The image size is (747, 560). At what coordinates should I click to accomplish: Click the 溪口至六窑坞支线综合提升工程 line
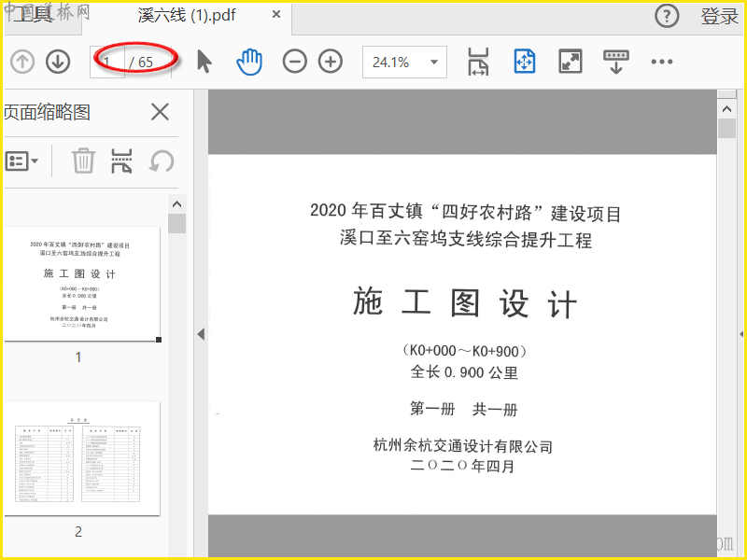click(x=465, y=239)
